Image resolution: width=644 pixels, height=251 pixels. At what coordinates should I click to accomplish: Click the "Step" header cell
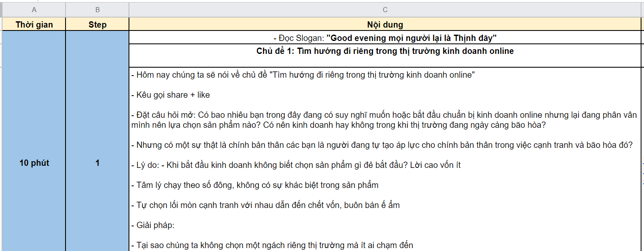pyautogui.click(x=97, y=24)
